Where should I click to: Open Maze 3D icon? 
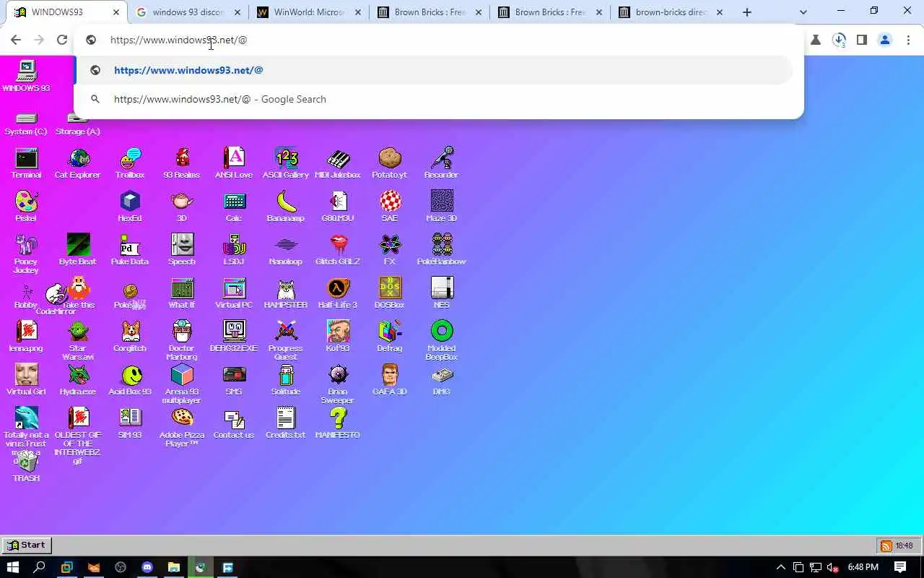point(442,207)
